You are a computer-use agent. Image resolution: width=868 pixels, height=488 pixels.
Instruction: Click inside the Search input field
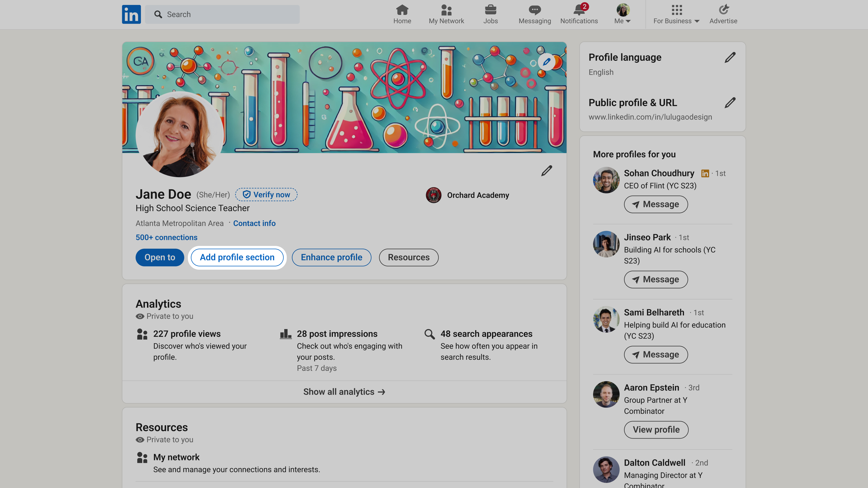tap(222, 14)
